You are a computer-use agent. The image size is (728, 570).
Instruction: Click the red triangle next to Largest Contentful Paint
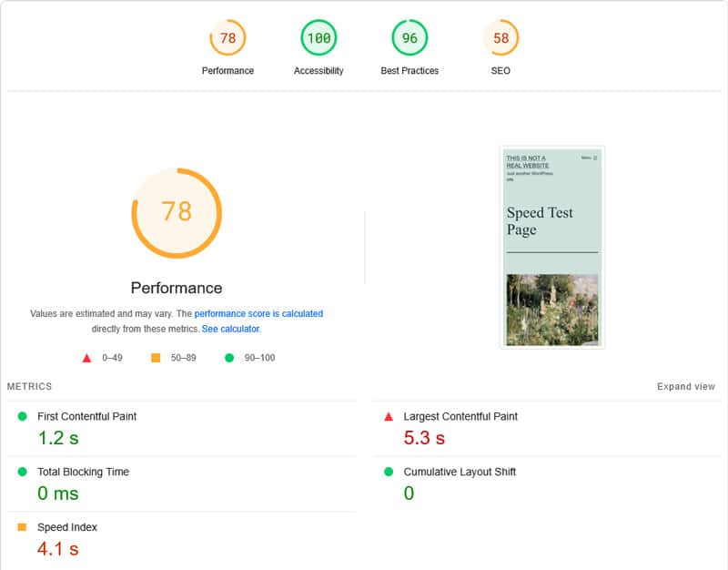pos(389,417)
